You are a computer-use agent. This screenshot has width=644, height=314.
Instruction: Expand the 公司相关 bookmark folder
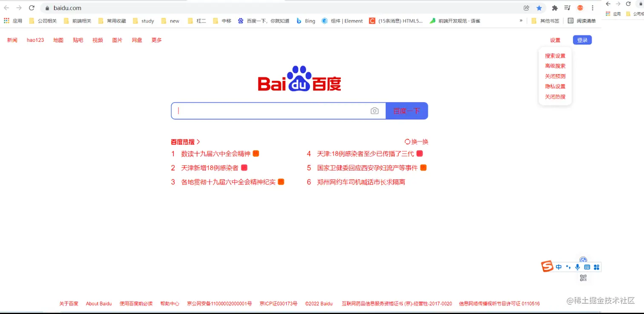tap(43, 20)
